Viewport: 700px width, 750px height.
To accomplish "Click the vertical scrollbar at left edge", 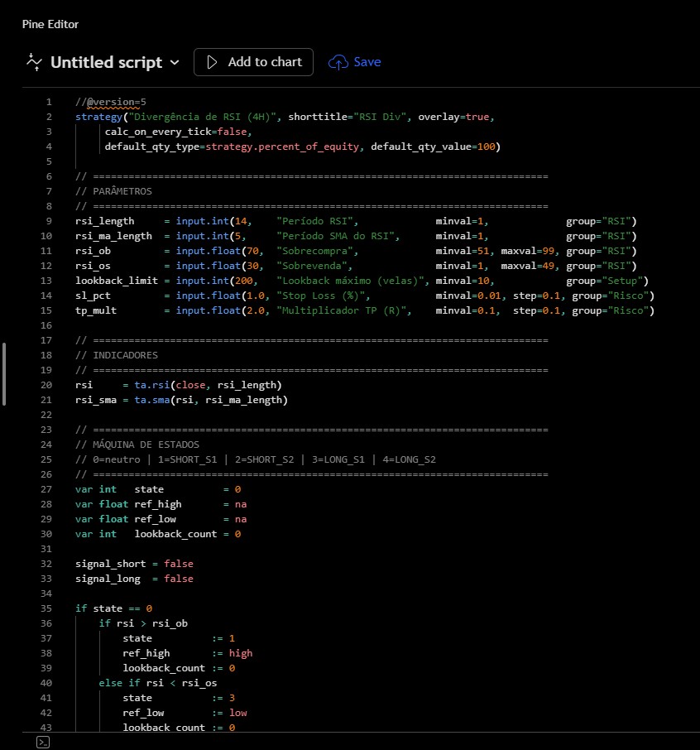I will pos(4,374).
